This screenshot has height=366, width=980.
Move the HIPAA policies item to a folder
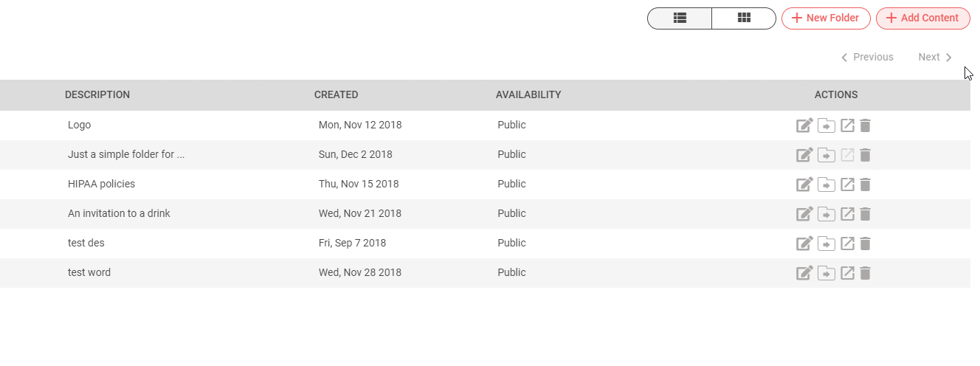click(x=827, y=184)
